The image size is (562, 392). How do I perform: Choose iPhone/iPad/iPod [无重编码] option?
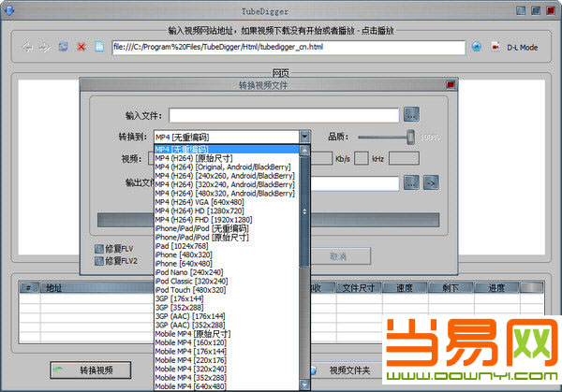tap(227, 228)
